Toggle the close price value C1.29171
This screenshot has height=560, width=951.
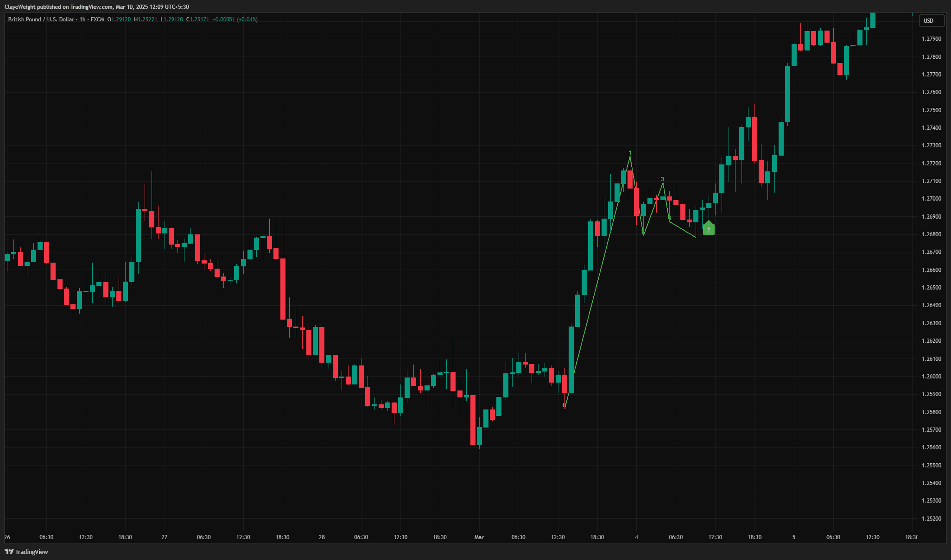(x=197, y=19)
